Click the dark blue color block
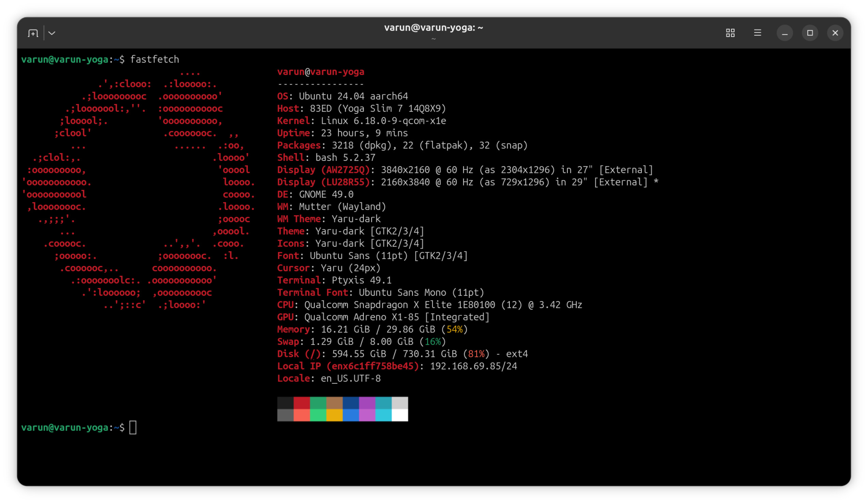Screen dimensions: 868x503 (x=351, y=402)
